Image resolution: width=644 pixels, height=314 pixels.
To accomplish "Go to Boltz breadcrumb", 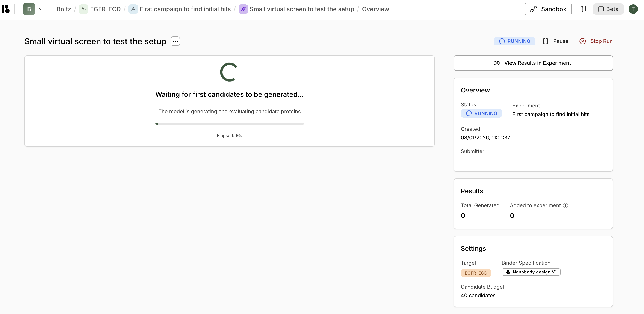I will pos(63,9).
